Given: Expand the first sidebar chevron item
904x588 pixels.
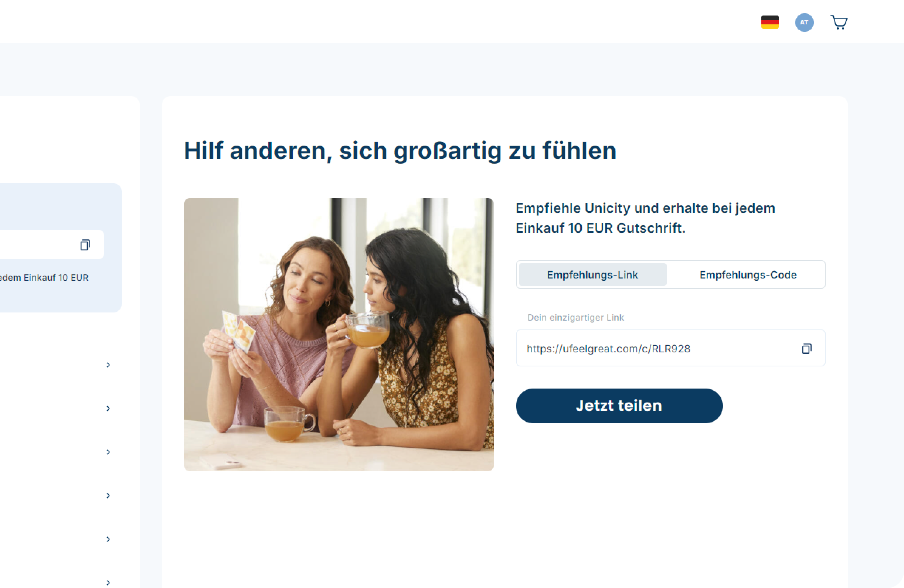Looking at the screenshot, I should tap(108, 365).
